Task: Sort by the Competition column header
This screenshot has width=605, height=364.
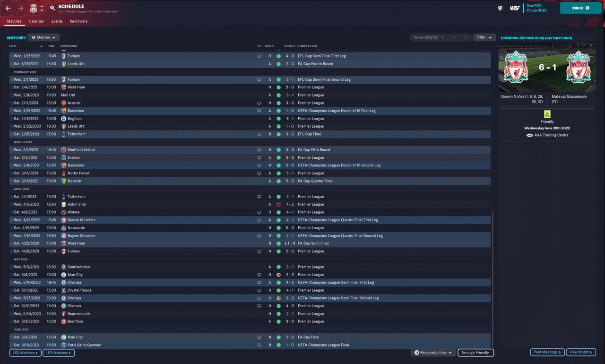Action: [307, 46]
